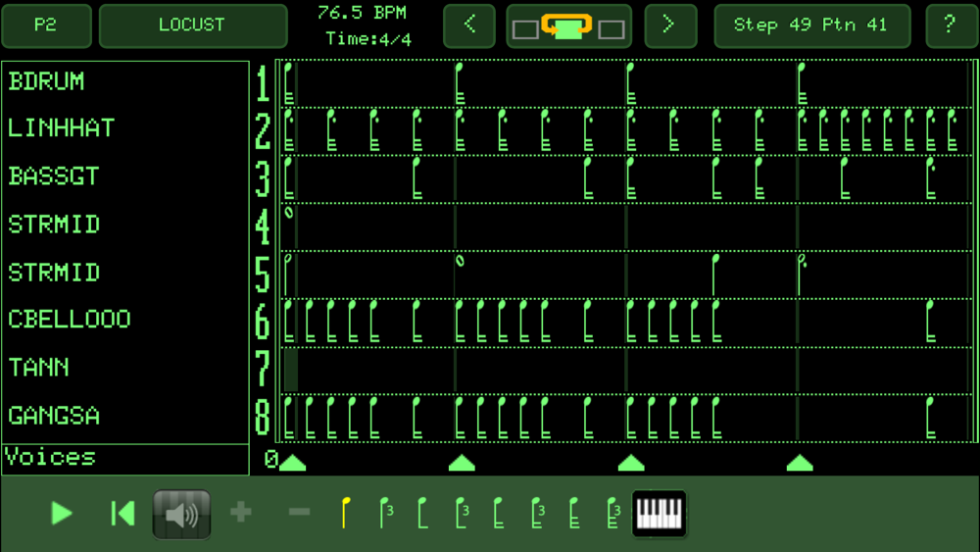980x552 pixels.
Task: Click the whole note on STRMID track 4
Action: pos(289,213)
